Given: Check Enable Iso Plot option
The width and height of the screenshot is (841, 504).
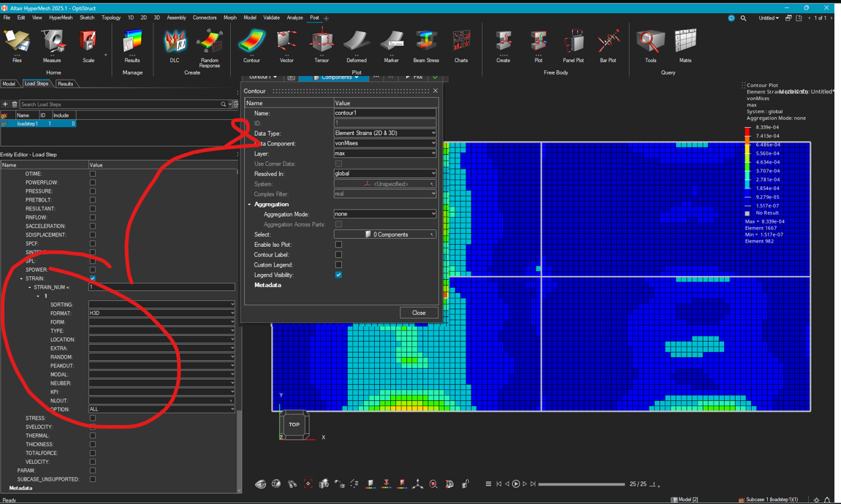Looking at the screenshot, I should [338, 245].
